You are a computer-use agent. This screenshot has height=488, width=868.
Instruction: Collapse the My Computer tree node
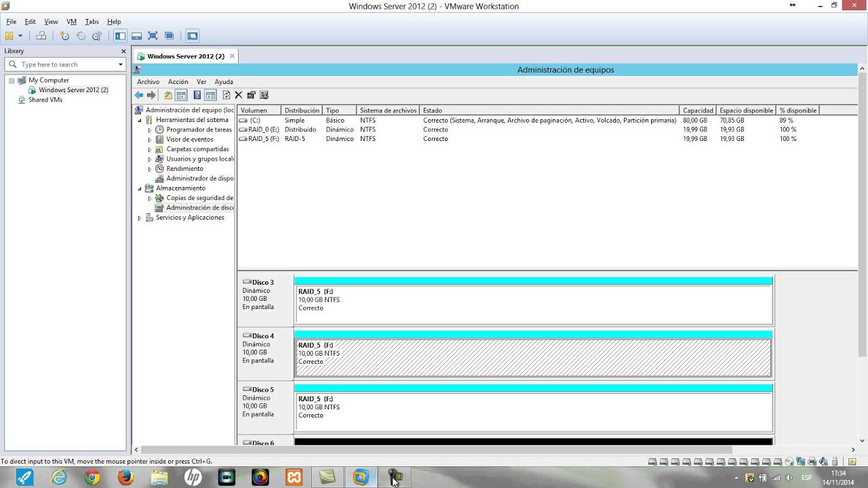point(12,81)
